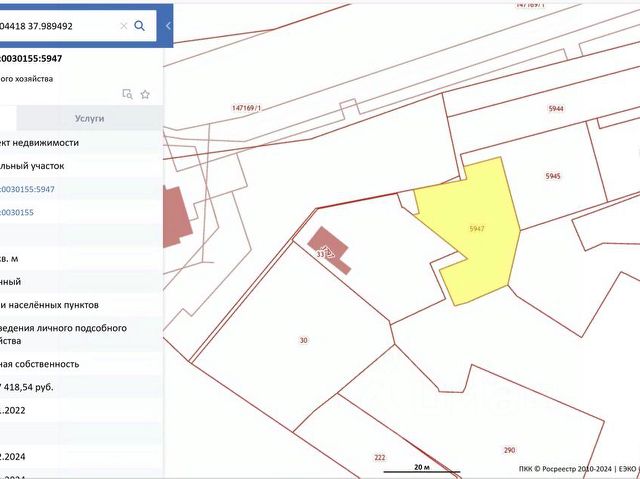Add parcel to favorites with star icon
Viewport: 640px width, 479px height.
145,95
